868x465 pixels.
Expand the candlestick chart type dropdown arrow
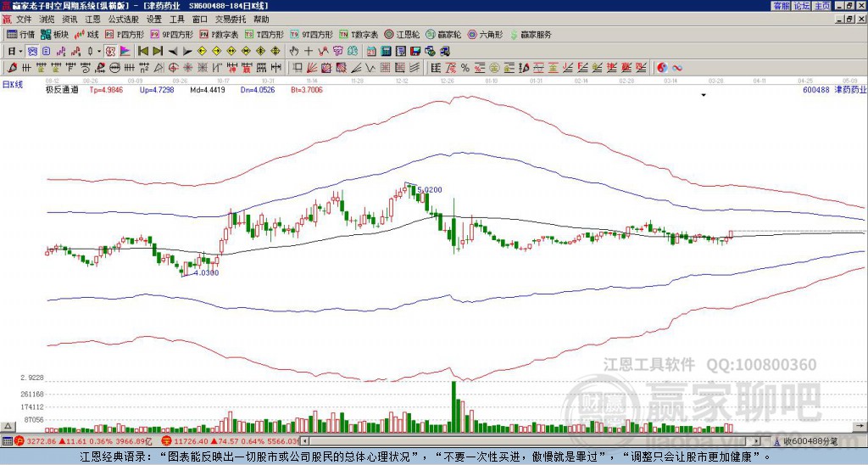click(x=99, y=52)
